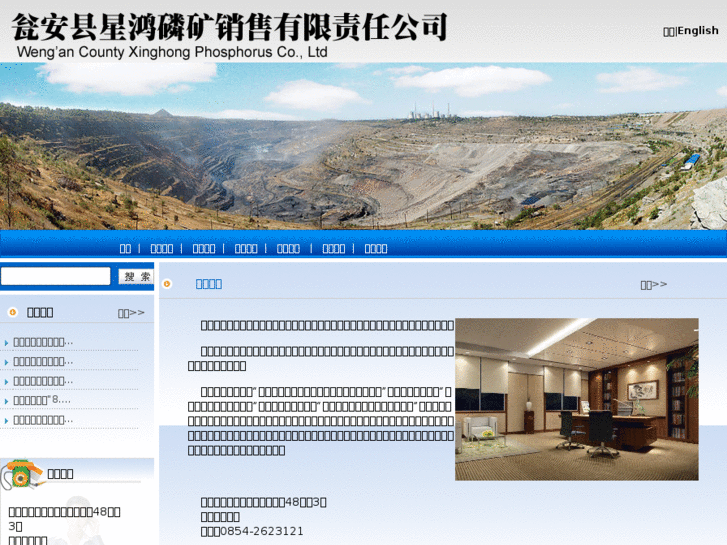Click the green telephone icon in contact panel
The height and width of the screenshot is (545, 727).
(x=21, y=474)
